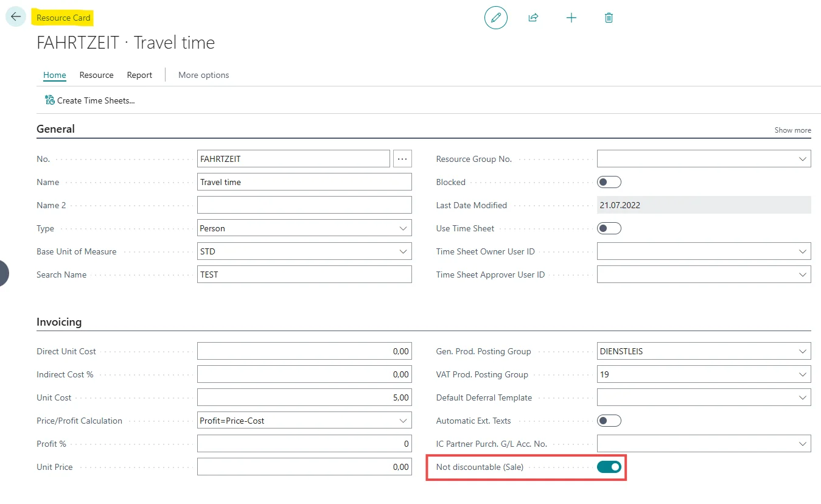
Task: Expand the Base Unit of Measure dropdown
Action: pyautogui.click(x=403, y=252)
